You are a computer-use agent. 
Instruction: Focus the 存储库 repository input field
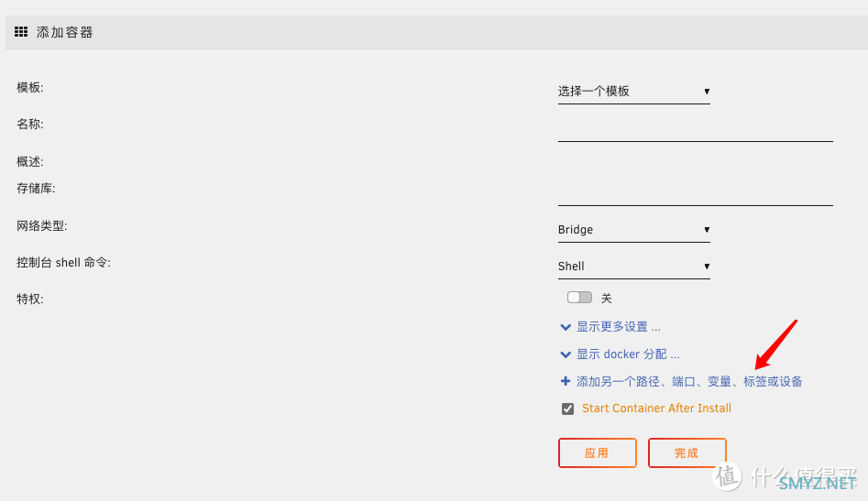point(696,193)
